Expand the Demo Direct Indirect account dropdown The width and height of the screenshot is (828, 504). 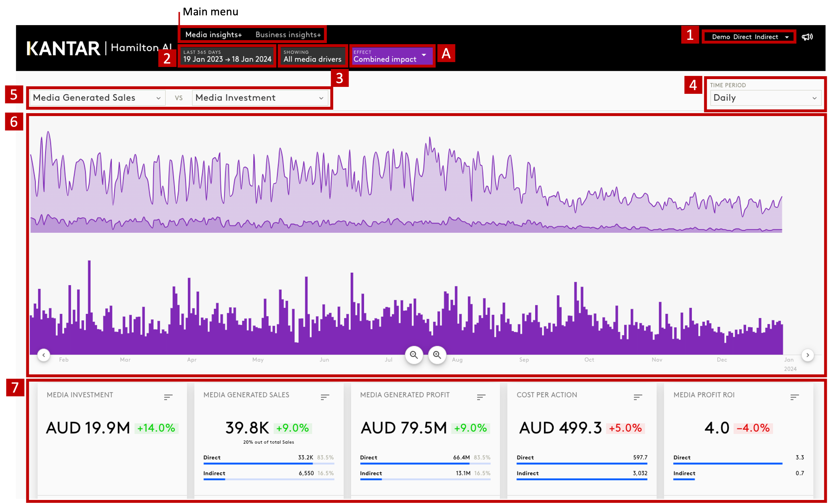point(750,37)
